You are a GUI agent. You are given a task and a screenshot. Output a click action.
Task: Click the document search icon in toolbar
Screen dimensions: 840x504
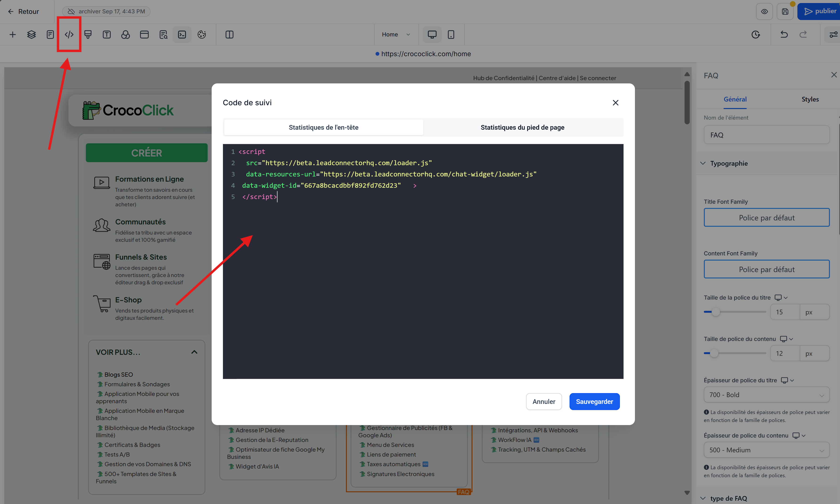(x=163, y=34)
